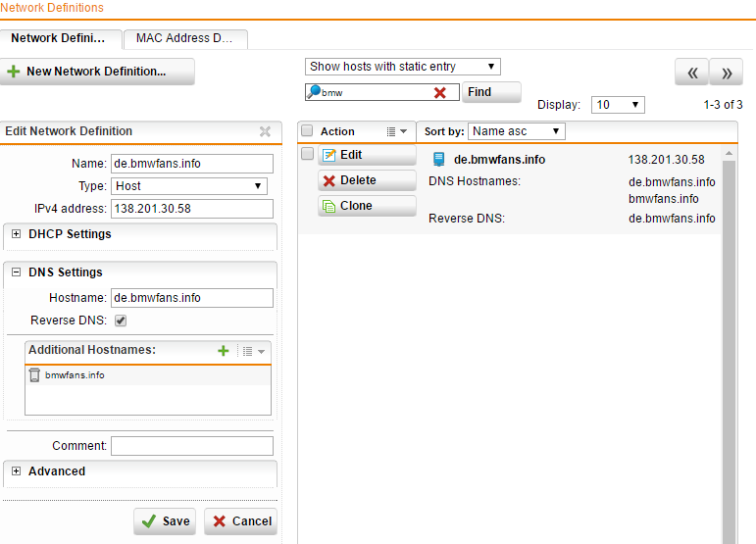Click the magnifier icon in the search box
Viewport: 756px width, 544px height.
pos(314,91)
